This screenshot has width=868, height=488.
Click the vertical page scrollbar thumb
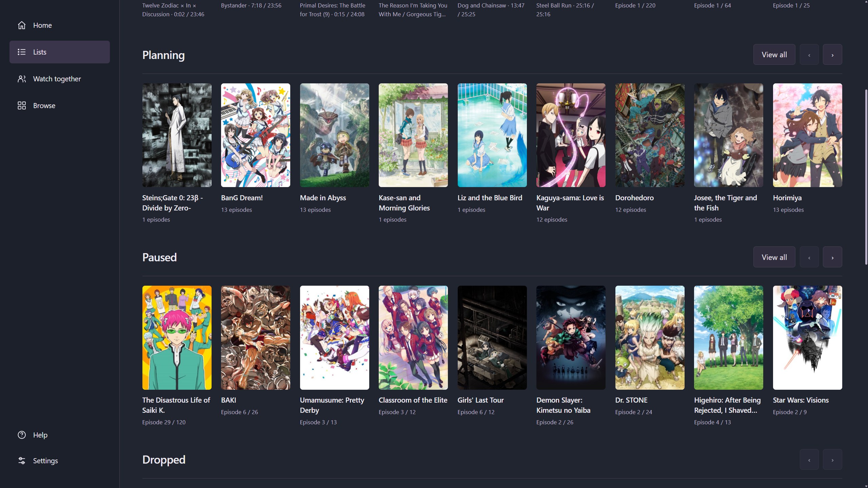[x=866, y=176]
